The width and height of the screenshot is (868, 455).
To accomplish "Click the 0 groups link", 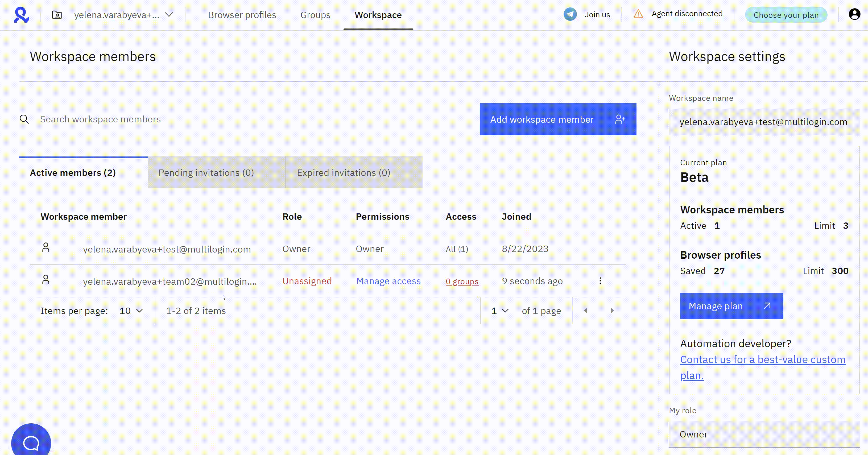I will [462, 281].
